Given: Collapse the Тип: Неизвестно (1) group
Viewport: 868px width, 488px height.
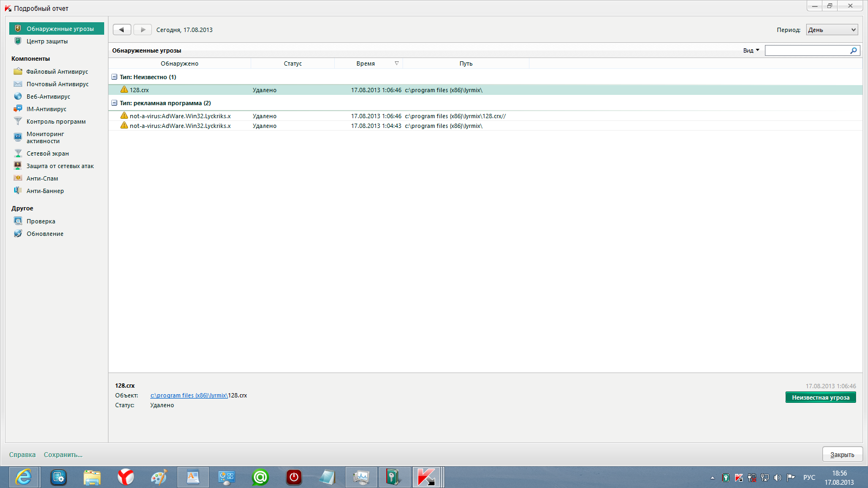Looking at the screenshot, I should coord(114,77).
